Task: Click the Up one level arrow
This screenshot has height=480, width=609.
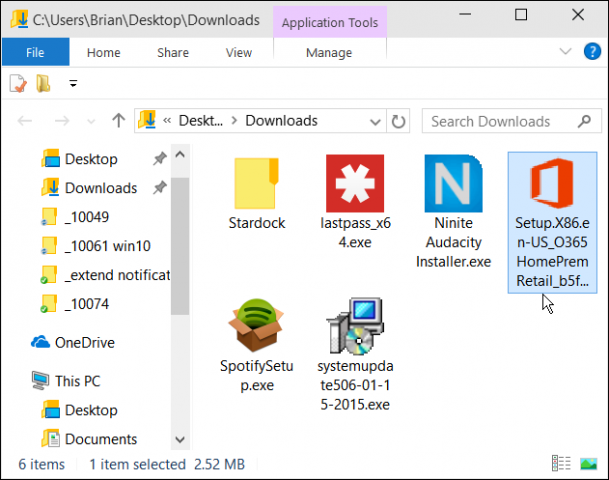Action: pyautogui.click(x=118, y=121)
